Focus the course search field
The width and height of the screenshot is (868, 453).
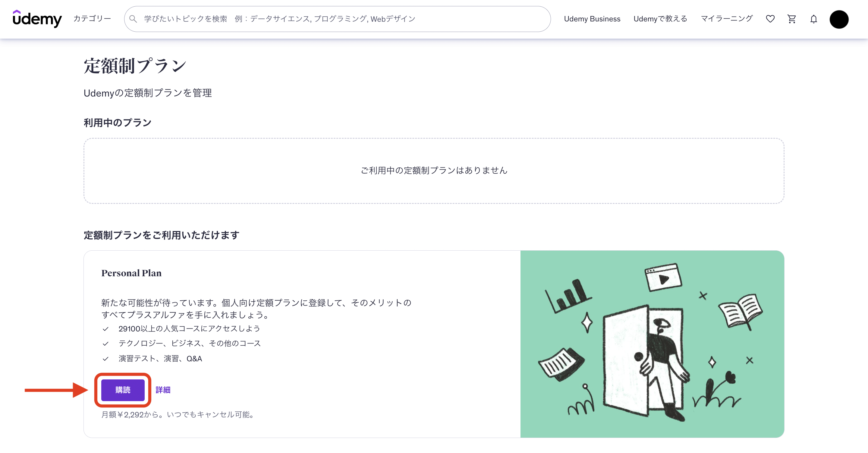(337, 19)
